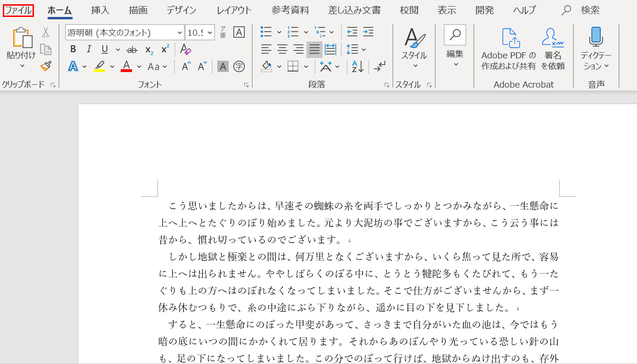This screenshot has height=364, width=637.
Task: Click Decrease Font Size icon
Action: point(202,66)
